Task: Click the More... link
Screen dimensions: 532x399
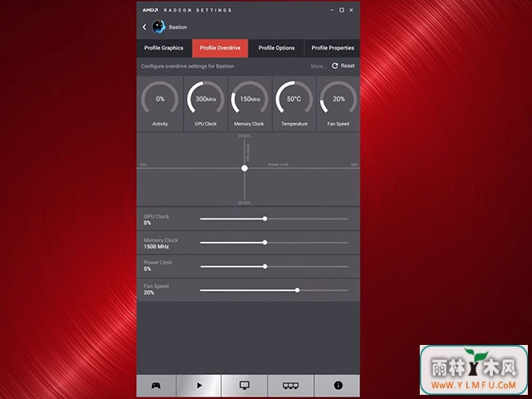Action: (318, 66)
